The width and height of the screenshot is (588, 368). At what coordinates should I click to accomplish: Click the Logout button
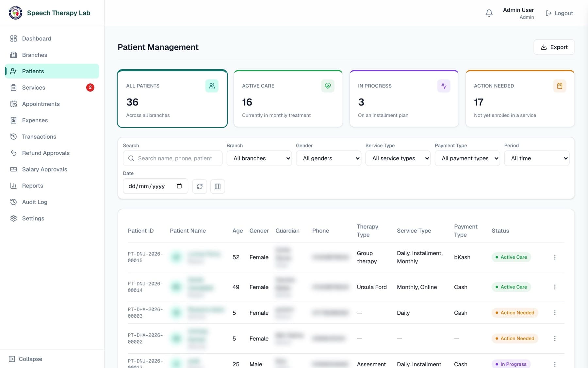point(559,13)
